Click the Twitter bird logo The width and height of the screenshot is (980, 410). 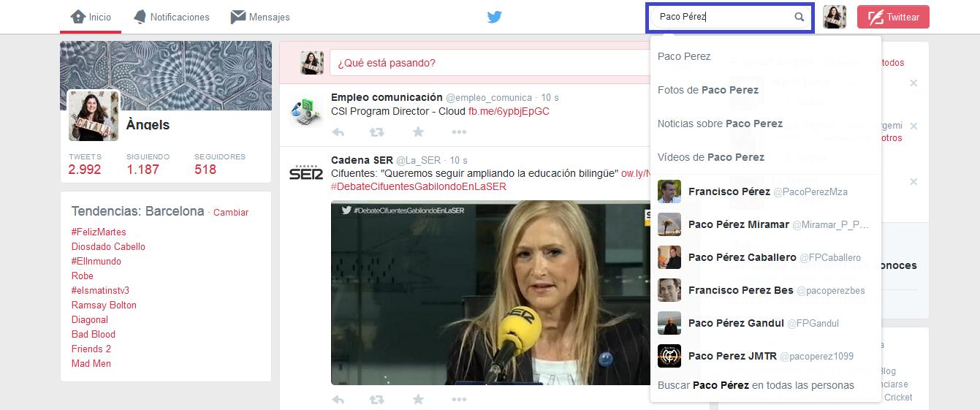point(495,17)
